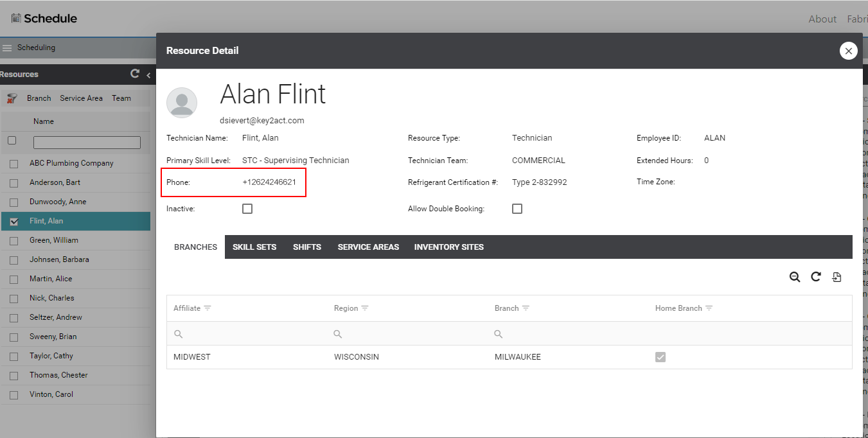This screenshot has width=868, height=438.
Task: Open the Scheduling hamburger menu
Action: (x=7, y=48)
